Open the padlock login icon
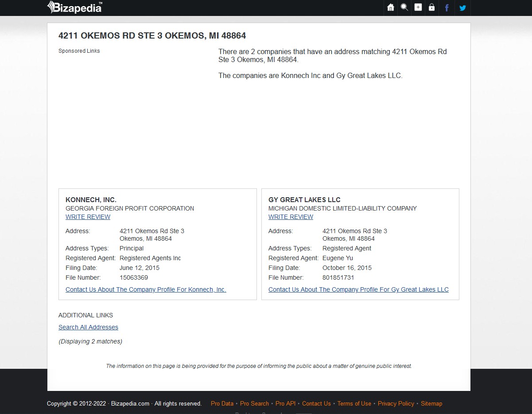The image size is (532, 414). (x=432, y=8)
